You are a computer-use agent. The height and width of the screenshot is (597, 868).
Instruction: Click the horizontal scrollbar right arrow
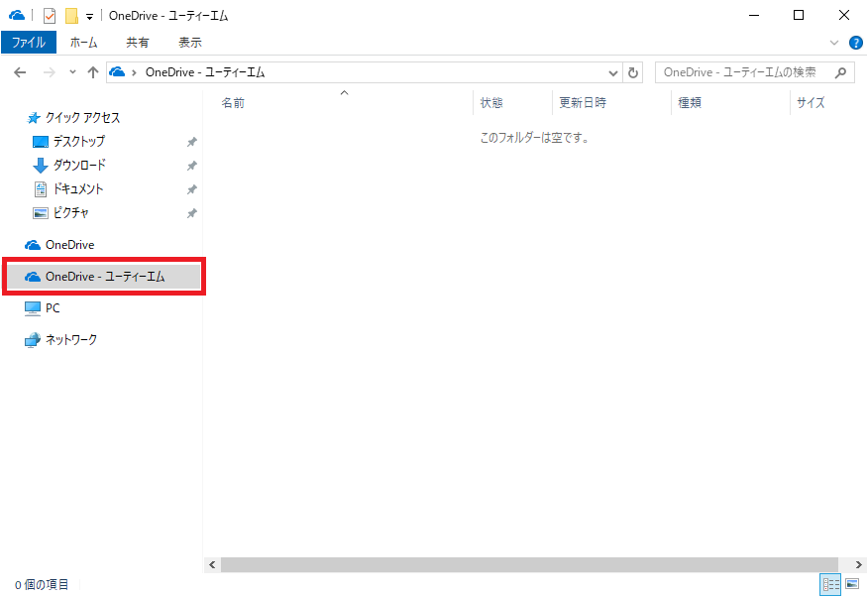[859, 565]
